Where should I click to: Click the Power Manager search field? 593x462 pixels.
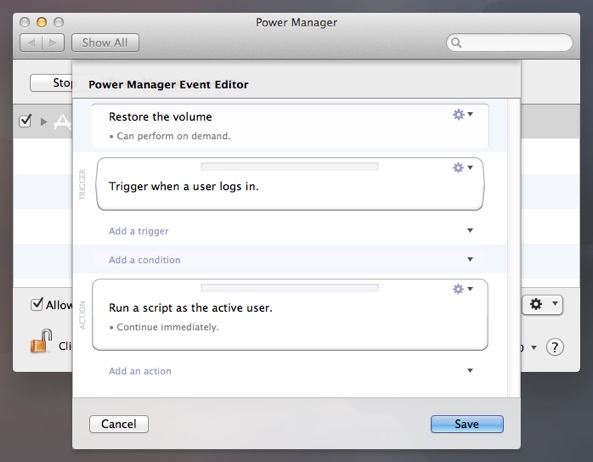pyautogui.click(x=509, y=42)
